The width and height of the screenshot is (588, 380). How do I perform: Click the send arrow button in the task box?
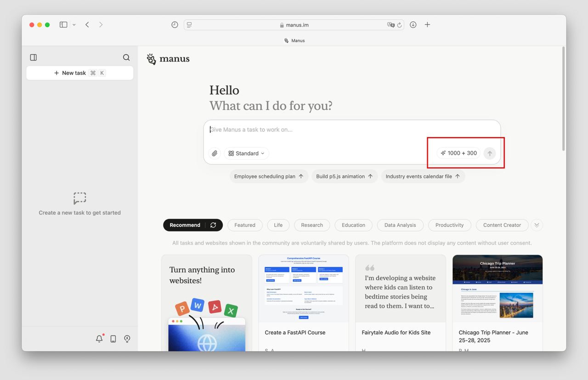[490, 153]
